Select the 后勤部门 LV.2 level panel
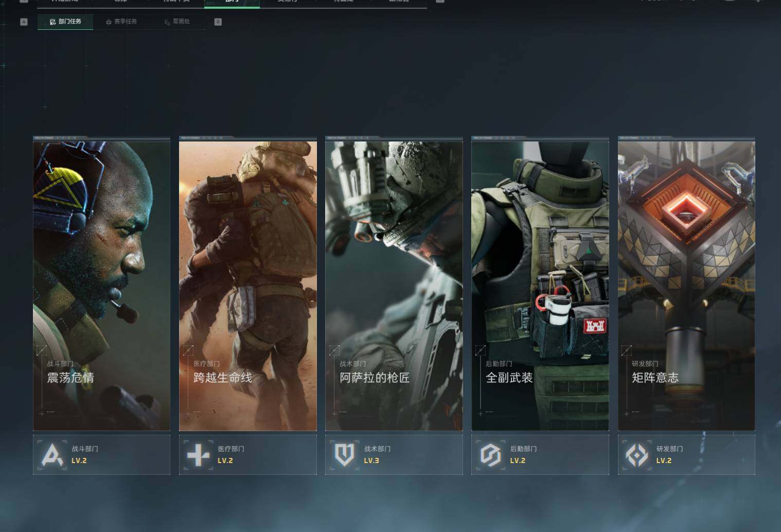 540,455
